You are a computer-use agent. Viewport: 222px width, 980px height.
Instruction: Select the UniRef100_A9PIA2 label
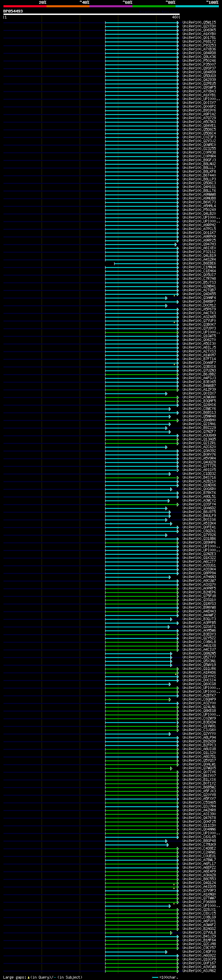(x=199, y=114)
